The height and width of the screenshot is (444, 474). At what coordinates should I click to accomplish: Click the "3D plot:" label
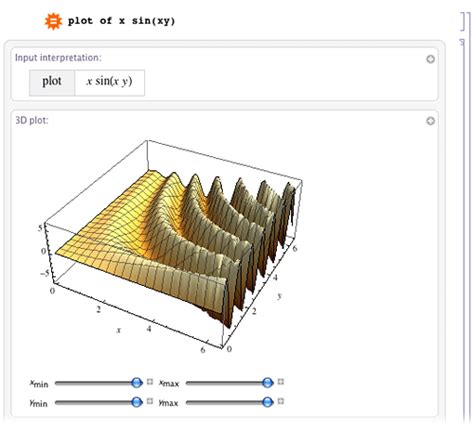click(x=32, y=120)
